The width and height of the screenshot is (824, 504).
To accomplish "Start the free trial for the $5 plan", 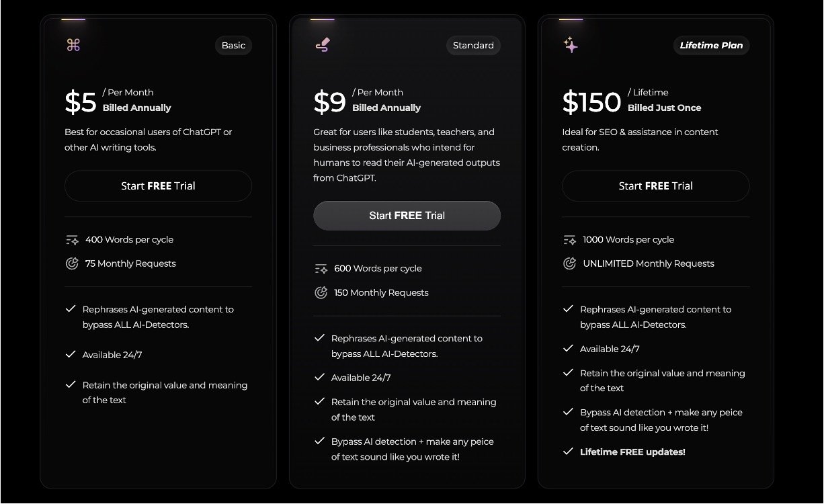I will [158, 186].
